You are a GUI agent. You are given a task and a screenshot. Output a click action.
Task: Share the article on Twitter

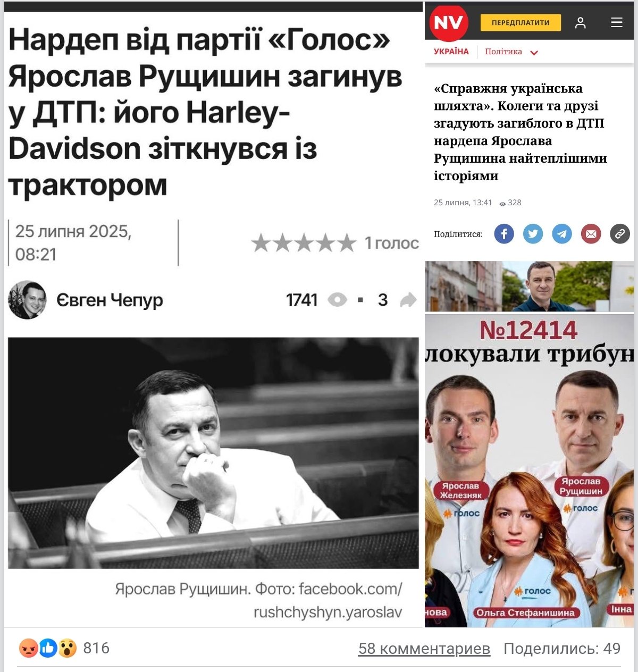(x=533, y=233)
